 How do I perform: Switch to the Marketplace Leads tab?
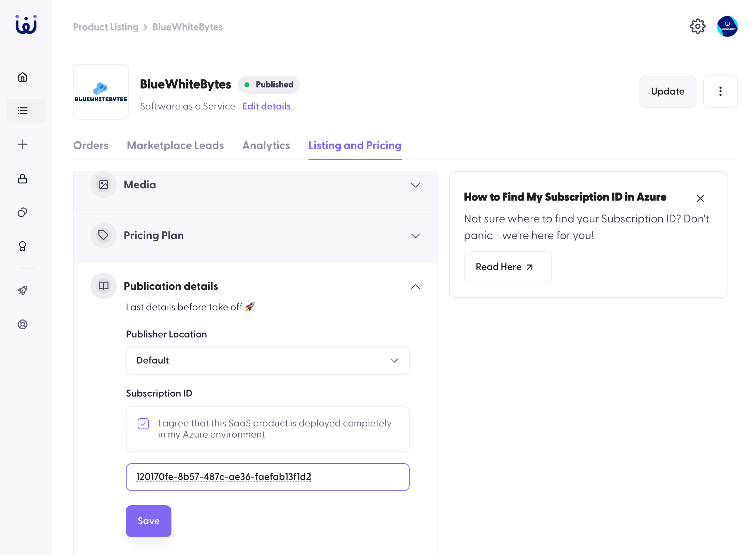(175, 145)
